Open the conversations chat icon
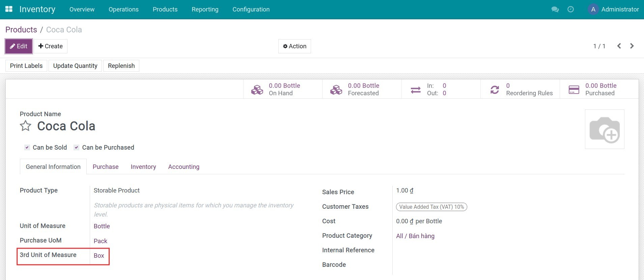This screenshot has height=280, width=644. pos(555,9)
